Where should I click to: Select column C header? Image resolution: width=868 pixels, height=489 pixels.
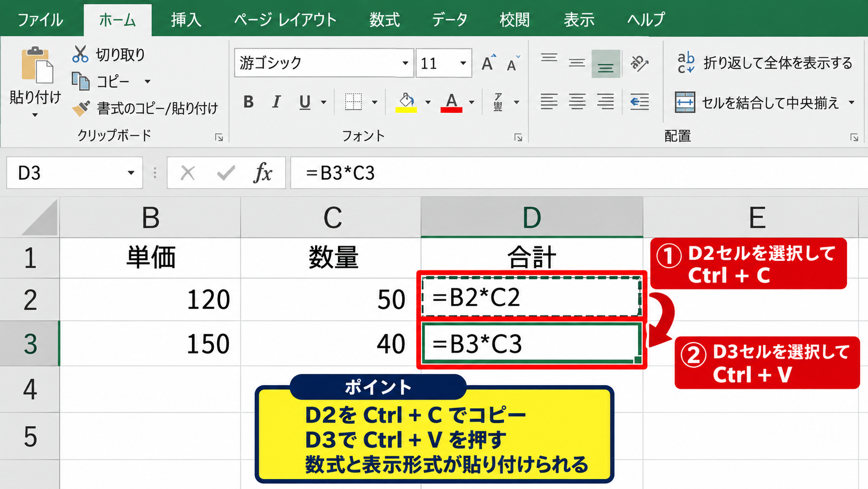pos(331,217)
